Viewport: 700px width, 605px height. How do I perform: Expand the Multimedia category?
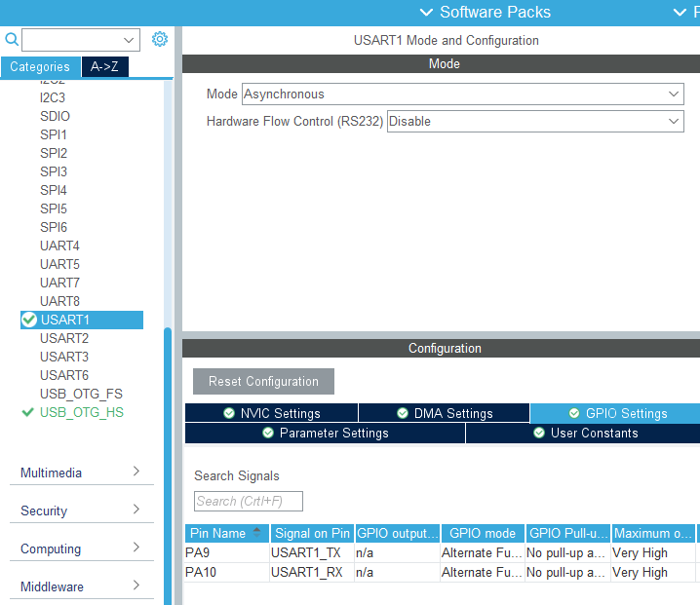[136, 473]
